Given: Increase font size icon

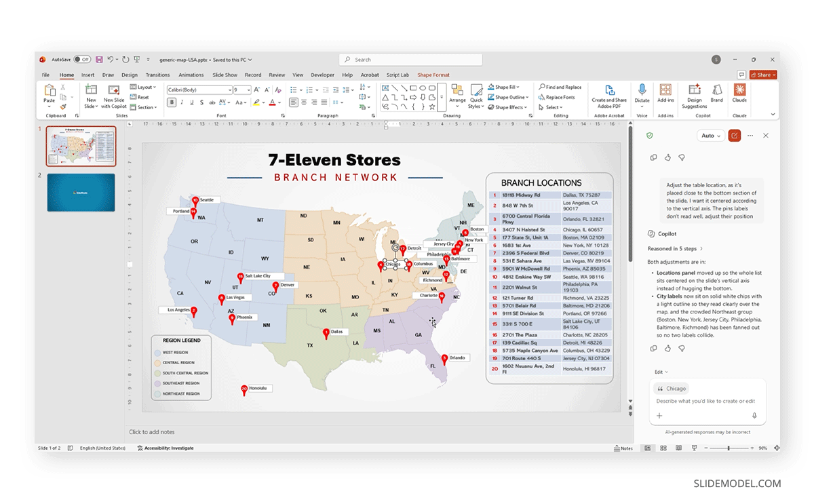Looking at the screenshot, I should (x=256, y=90).
